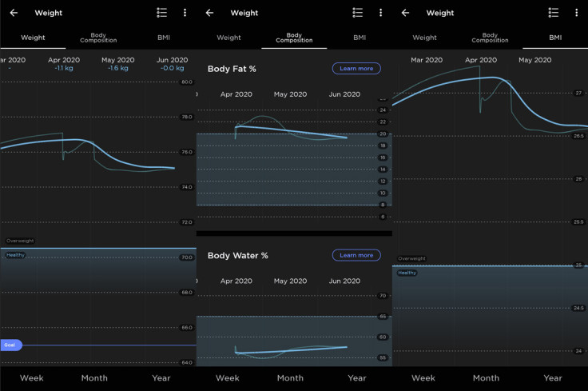Switch middle screen to Year view
The width and height of the screenshot is (588, 391).
click(x=357, y=378)
